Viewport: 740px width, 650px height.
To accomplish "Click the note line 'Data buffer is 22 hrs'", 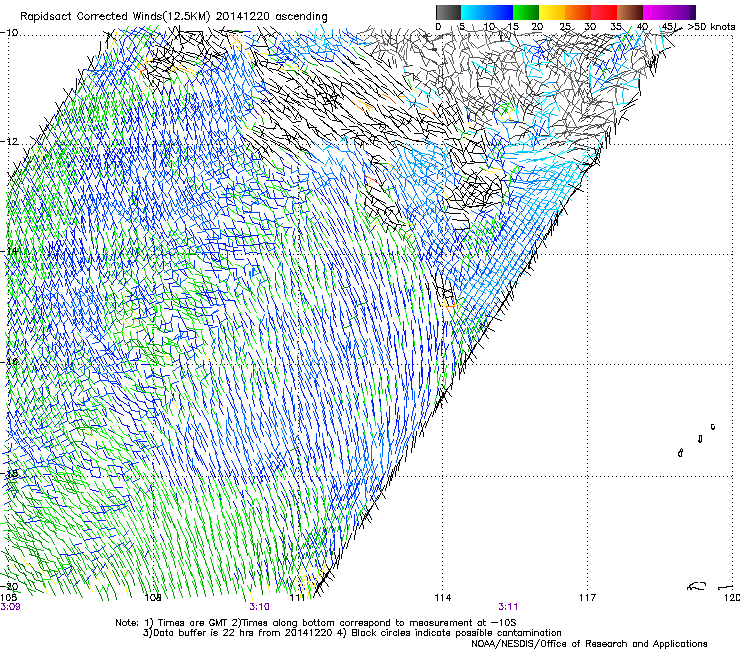I will pyautogui.click(x=352, y=633).
